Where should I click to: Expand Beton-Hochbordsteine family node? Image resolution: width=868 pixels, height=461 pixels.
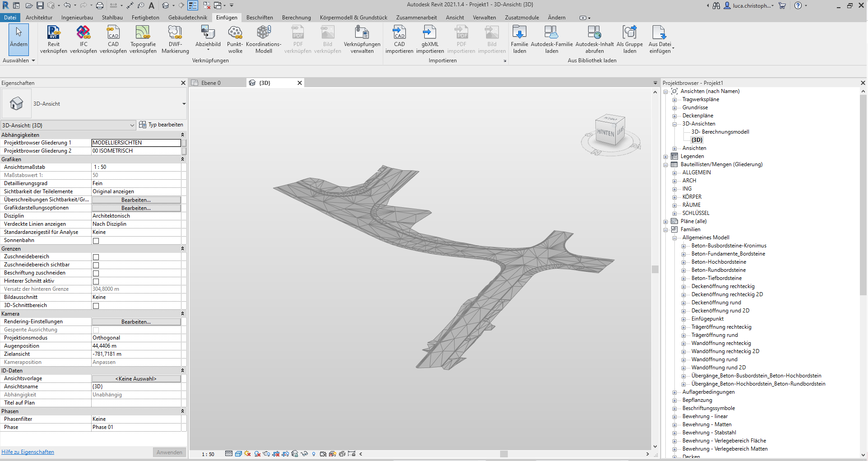(683, 262)
